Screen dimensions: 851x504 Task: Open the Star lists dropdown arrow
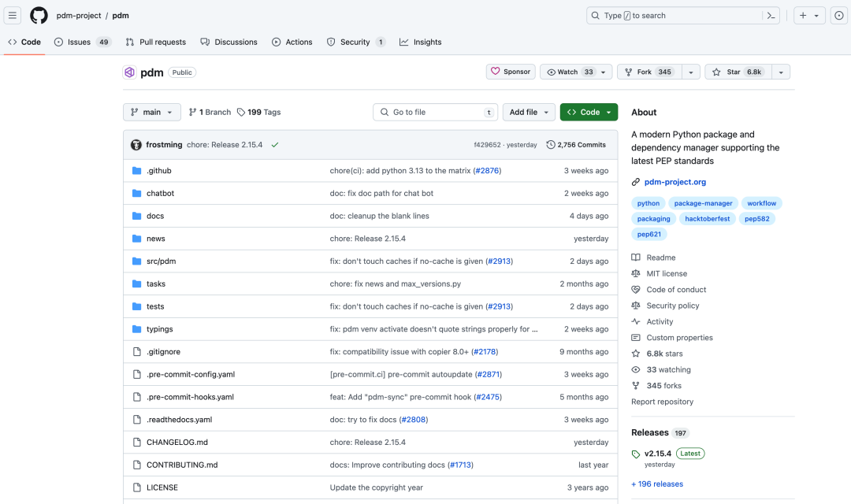pyautogui.click(x=780, y=72)
